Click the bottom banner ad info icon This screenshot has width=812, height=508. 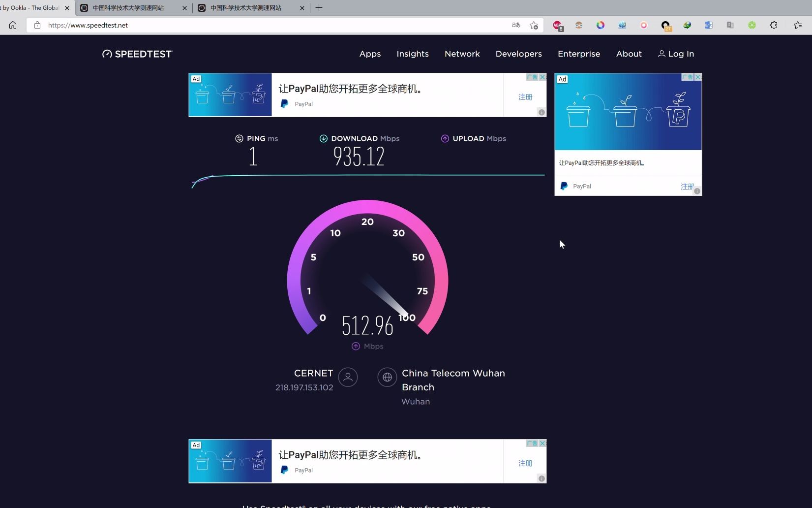[x=541, y=478]
